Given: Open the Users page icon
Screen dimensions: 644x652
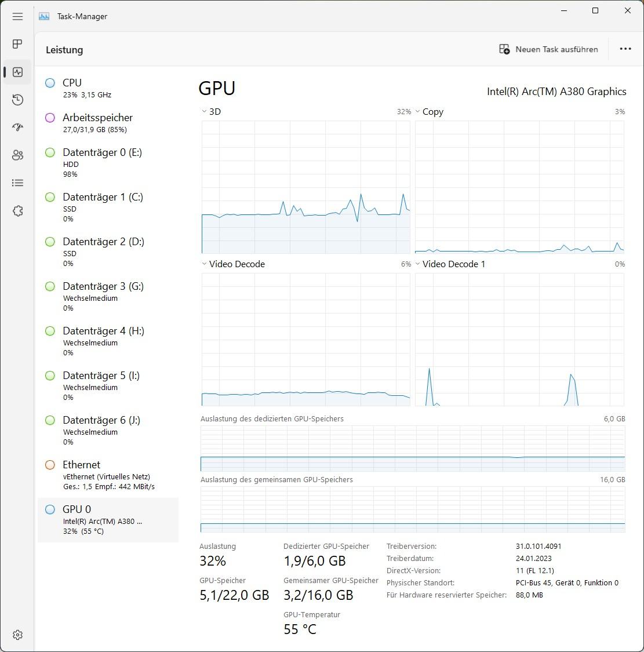Looking at the screenshot, I should (17, 155).
